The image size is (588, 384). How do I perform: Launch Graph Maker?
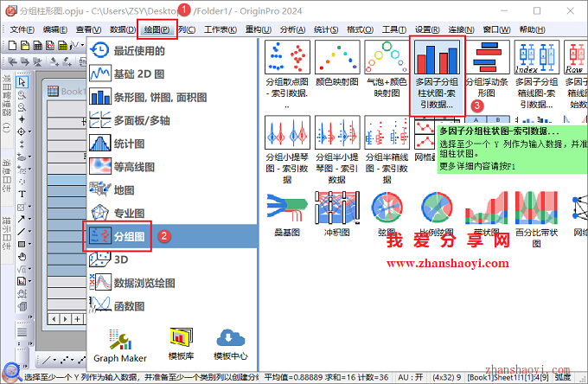120,346
